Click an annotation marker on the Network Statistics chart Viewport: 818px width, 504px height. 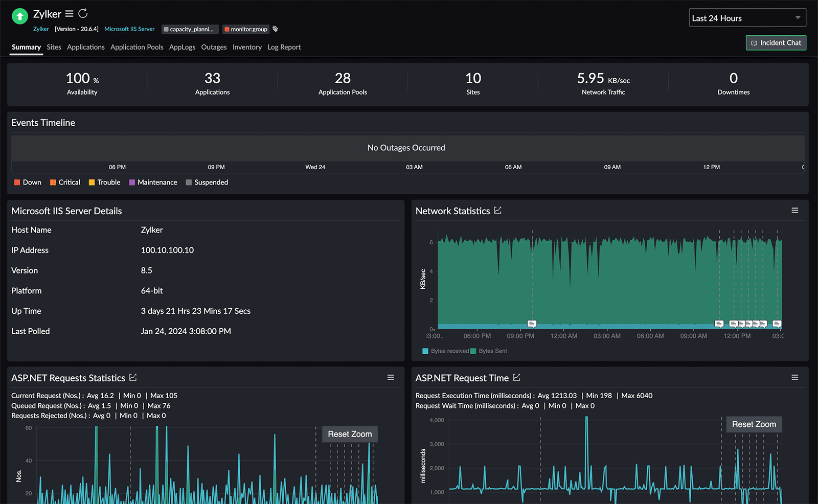point(532,323)
